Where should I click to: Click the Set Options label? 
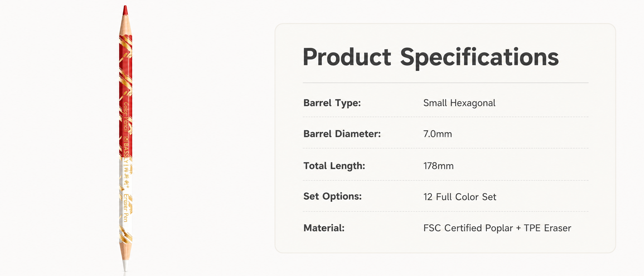pyautogui.click(x=333, y=197)
